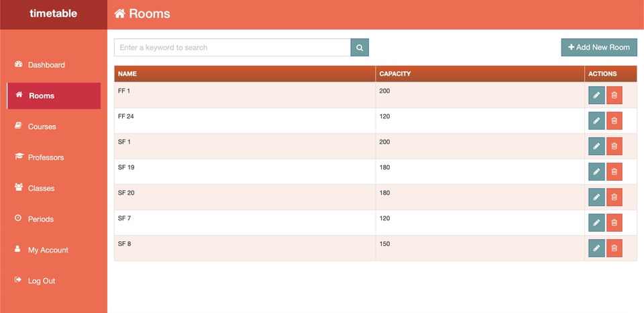Viewport: 644px width, 313px height.
Task: Open Classes from the sidebar
Action: [54, 188]
